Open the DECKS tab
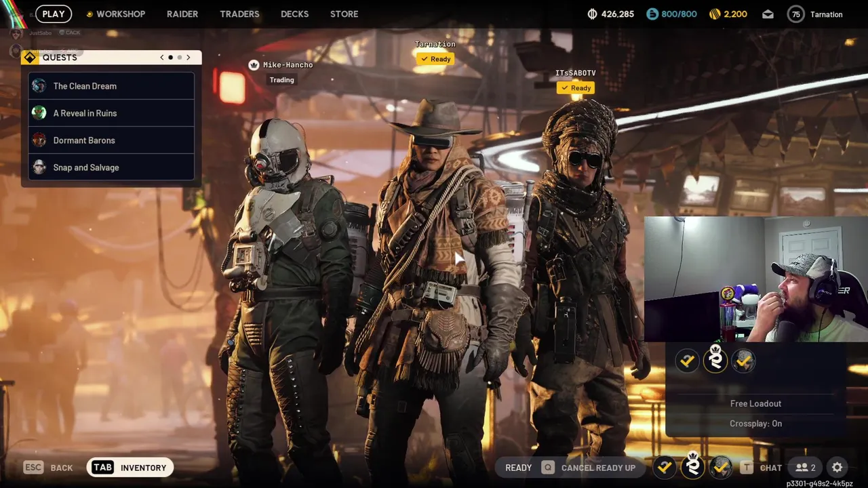 pyautogui.click(x=294, y=14)
